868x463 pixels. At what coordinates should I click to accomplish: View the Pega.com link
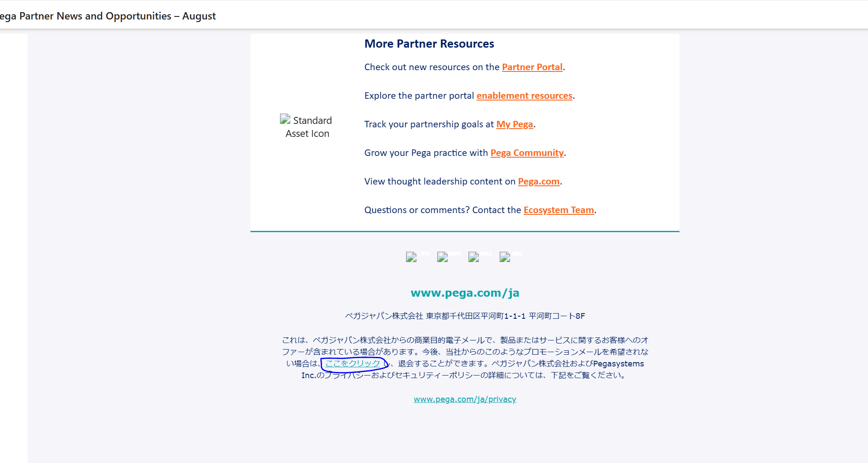(538, 181)
